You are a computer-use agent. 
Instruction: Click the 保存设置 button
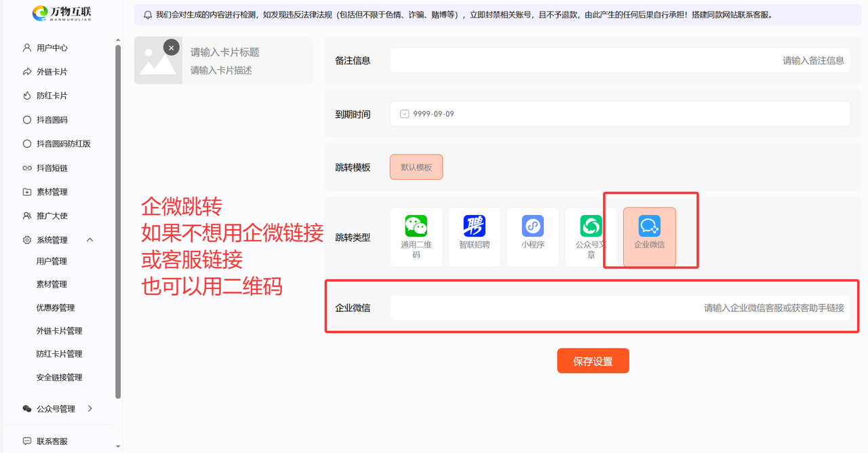593,361
